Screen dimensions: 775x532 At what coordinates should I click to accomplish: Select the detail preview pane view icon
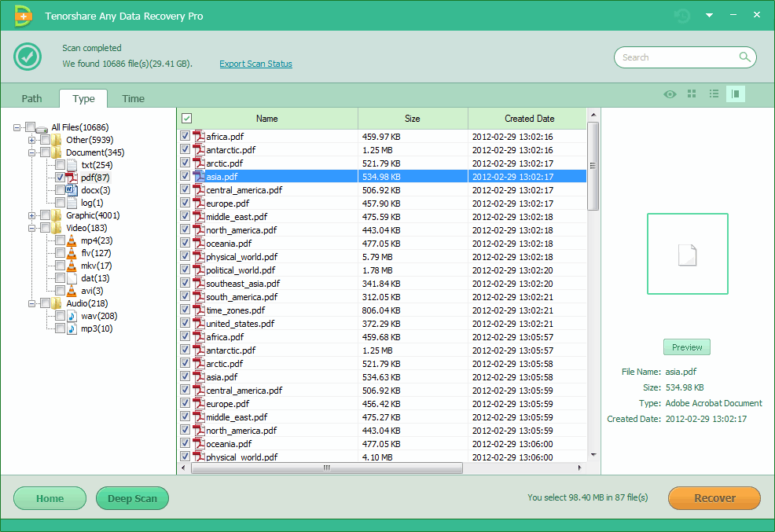point(736,94)
